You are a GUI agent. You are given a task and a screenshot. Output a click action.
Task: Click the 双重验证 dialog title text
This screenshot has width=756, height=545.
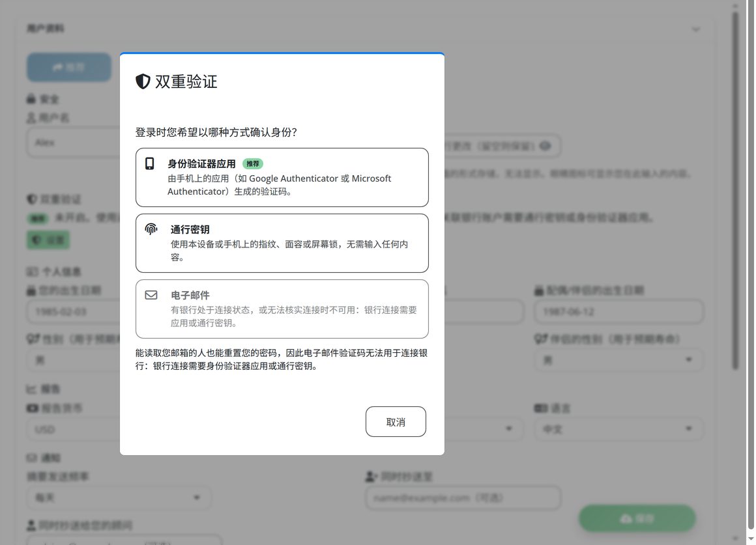[x=186, y=81]
